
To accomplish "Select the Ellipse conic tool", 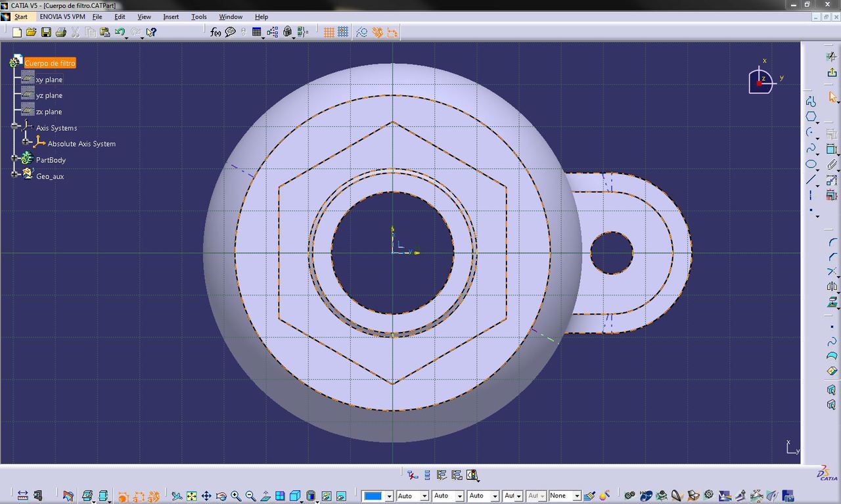I will coord(811,164).
